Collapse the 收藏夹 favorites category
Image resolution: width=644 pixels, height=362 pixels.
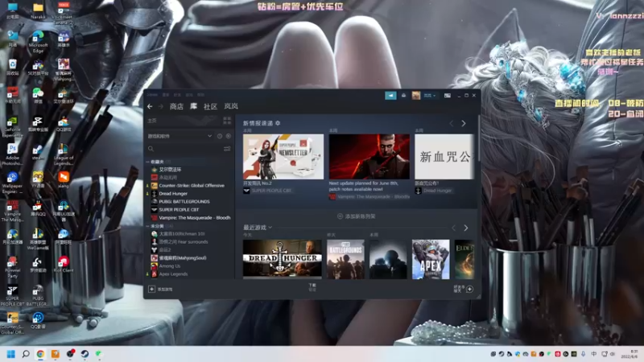(147, 162)
